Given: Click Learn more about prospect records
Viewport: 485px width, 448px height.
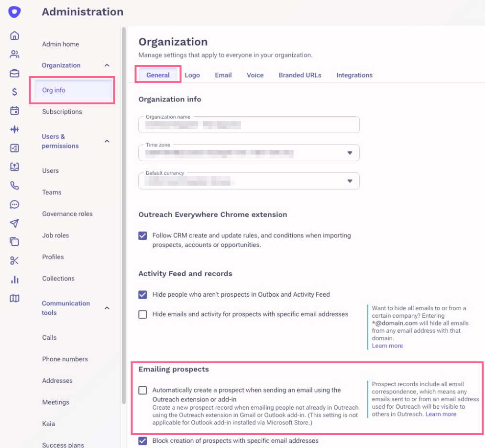Looking at the screenshot, I should 441,414.
